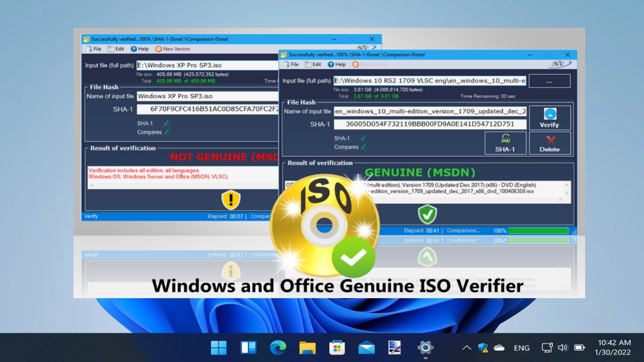Open the Help menu in the Windows XP window
Viewport: 644px width, 362px height.
point(140,49)
